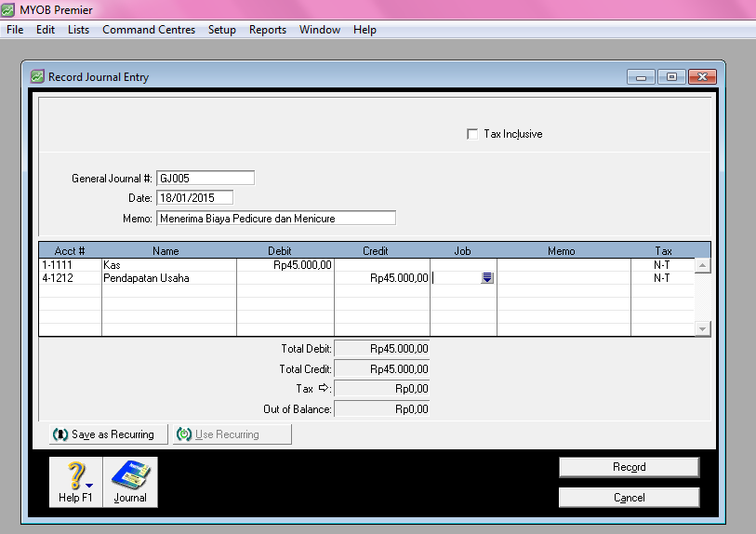The image size is (756, 534).
Task: Click N-T tax code in Pendapatan Usaha row
Action: (x=662, y=278)
